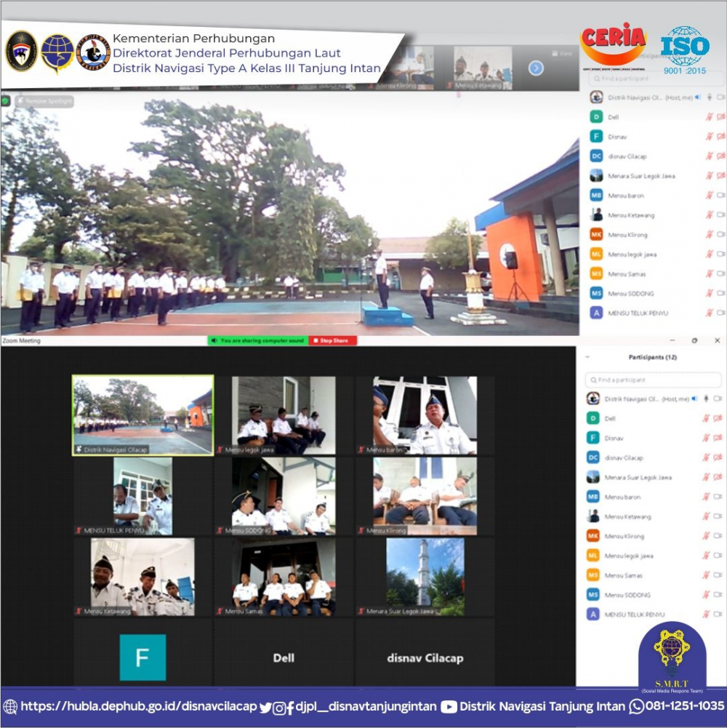Select Mensu Klirong gallery video tile
The height and width of the screenshot is (728, 727).
click(425, 496)
